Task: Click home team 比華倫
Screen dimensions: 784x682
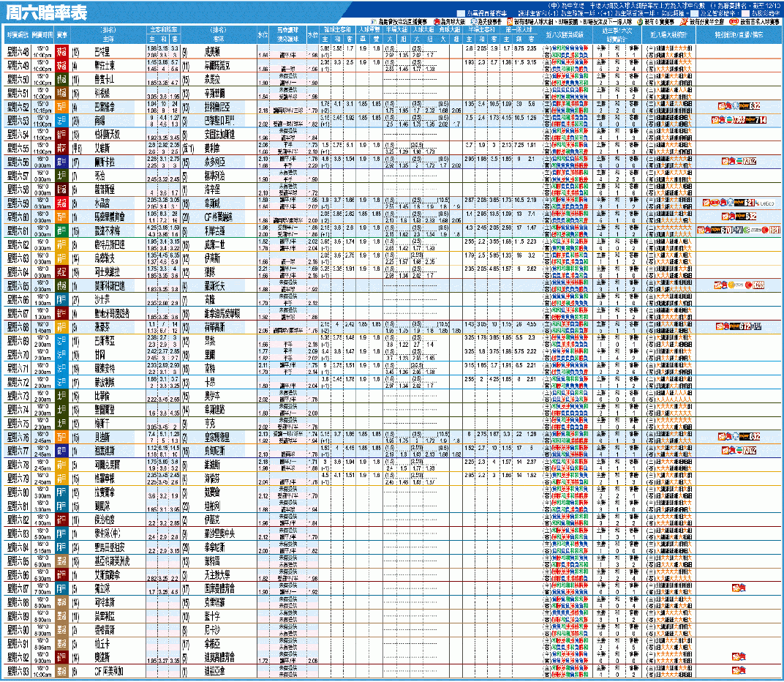Action: tap(102, 396)
